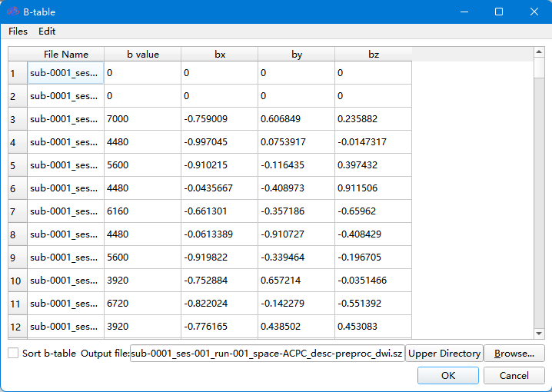Screen dimensions: 552x392
Task: Select row header 10
Action: tap(18, 281)
